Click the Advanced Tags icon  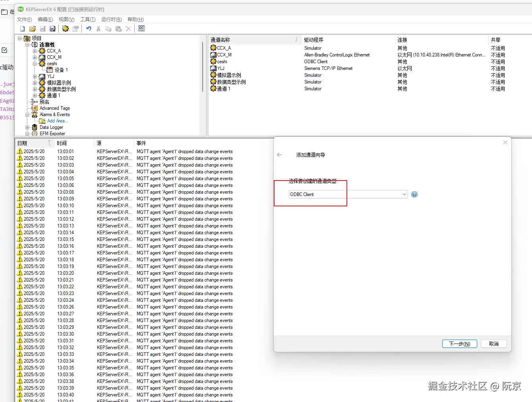[x=35, y=108]
